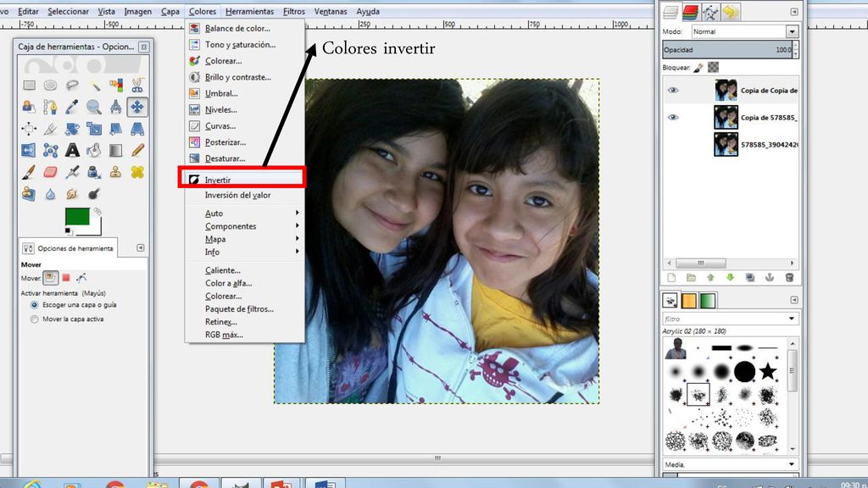
Task: Open the Patterns tab swatch
Action: point(689,301)
